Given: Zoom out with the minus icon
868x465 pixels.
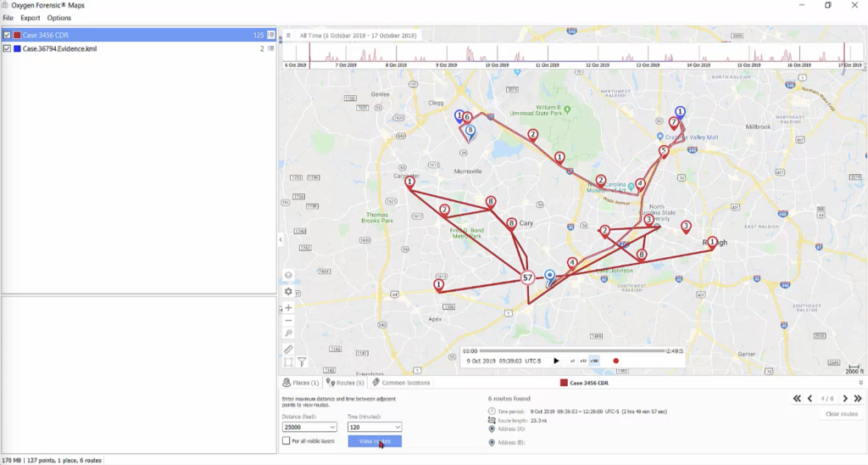Looking at the screenshot, I should [x=288, y=320].
